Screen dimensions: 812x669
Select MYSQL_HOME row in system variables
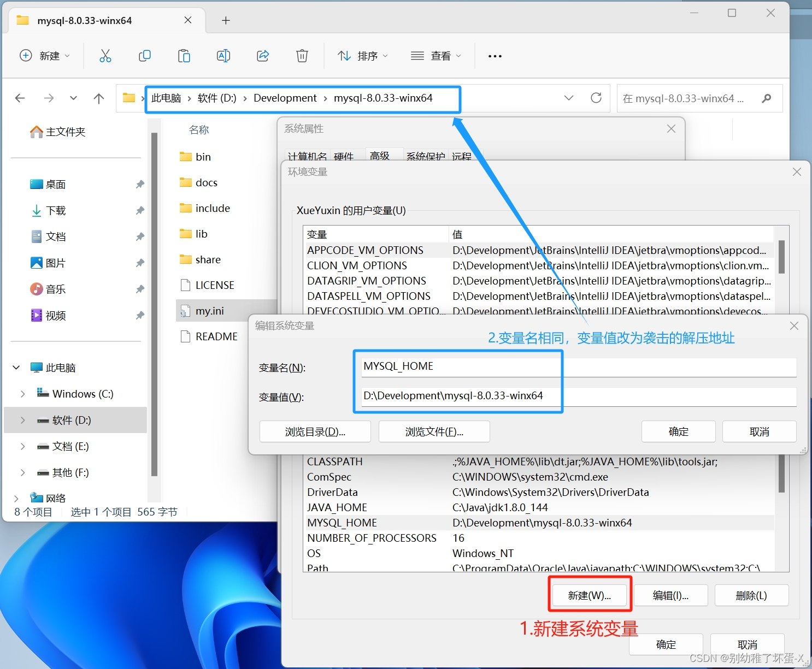[x=539, y=523]
